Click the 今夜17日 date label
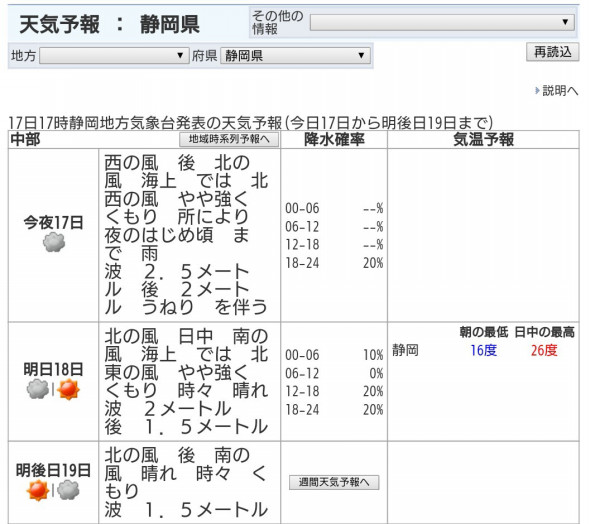The width and height of the screenshot is (600, 524). [x=53, y=221]
